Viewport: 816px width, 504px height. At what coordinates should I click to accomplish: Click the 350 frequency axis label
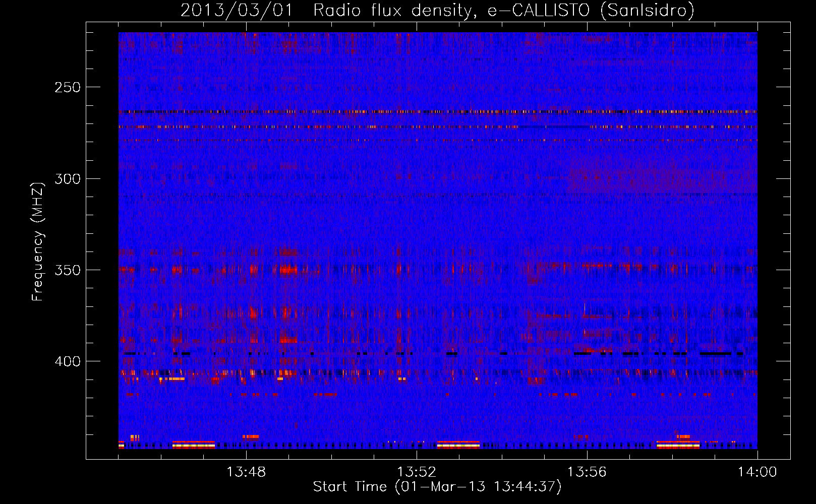pyautogui.click(x=67, y=270)
